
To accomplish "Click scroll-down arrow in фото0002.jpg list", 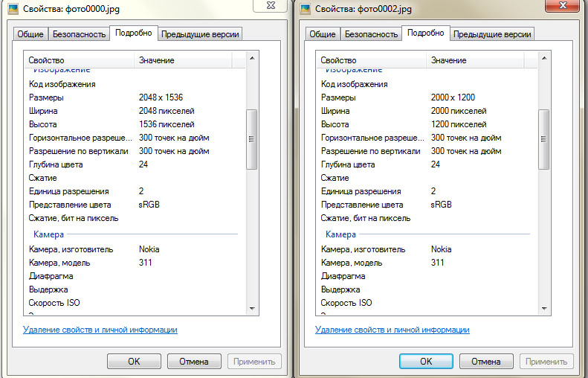I will coord(544,309).
